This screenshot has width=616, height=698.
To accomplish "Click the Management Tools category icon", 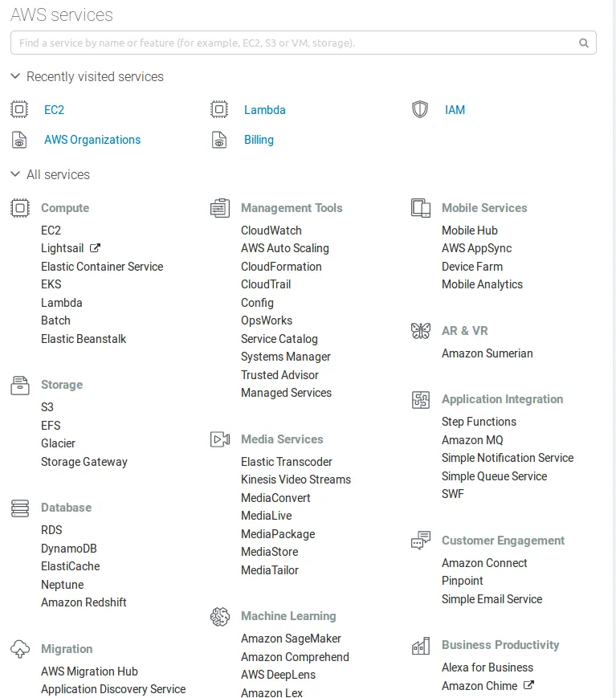I will (220, 208).
